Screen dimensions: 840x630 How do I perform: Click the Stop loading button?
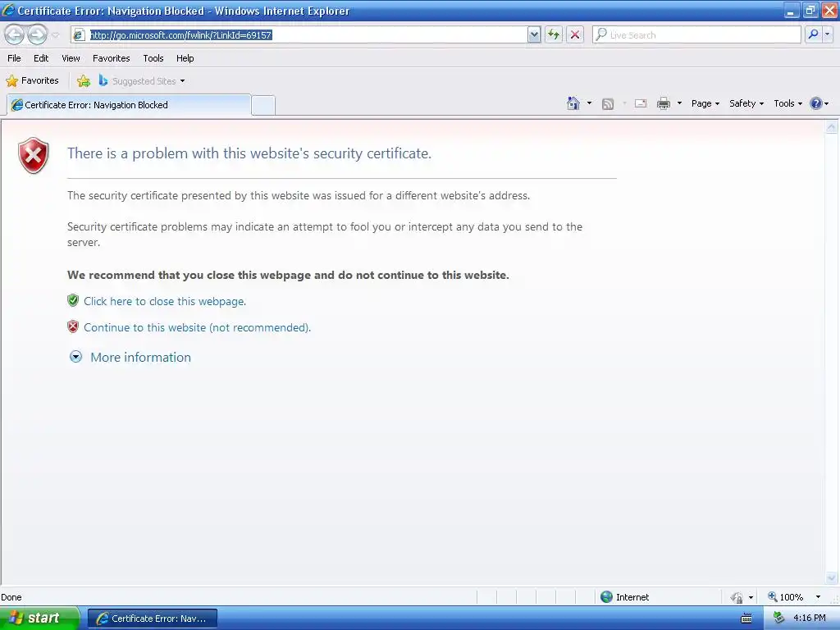(x=575, y=34)
